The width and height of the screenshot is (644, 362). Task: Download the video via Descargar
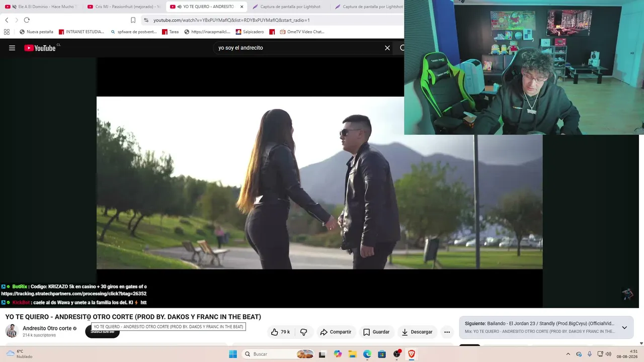[417, 332]
